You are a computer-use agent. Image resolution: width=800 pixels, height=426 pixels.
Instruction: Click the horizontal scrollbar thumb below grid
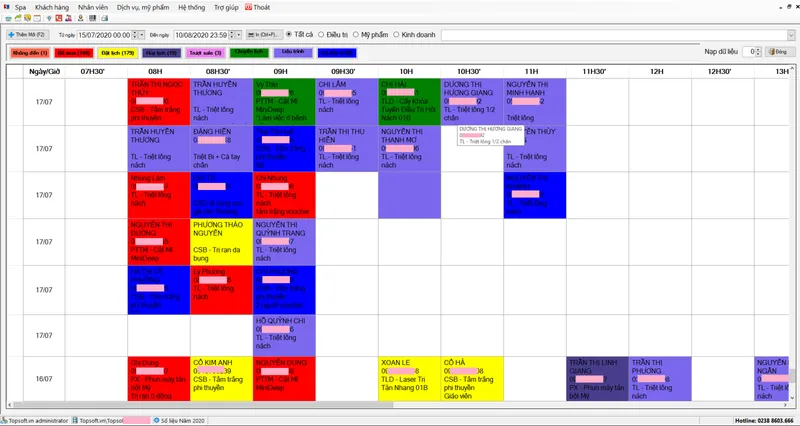[x=203, y=405]
